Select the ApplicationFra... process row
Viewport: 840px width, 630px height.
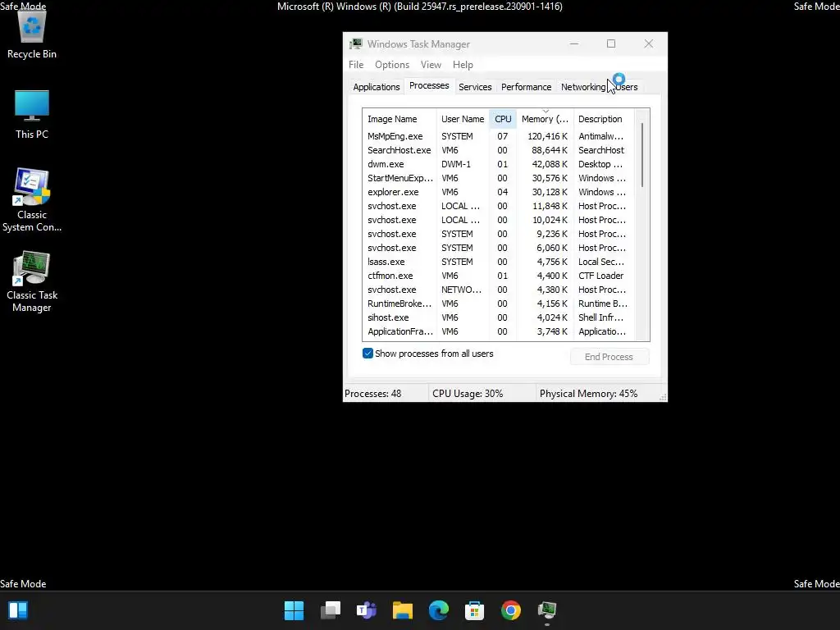tap(498, 331)
